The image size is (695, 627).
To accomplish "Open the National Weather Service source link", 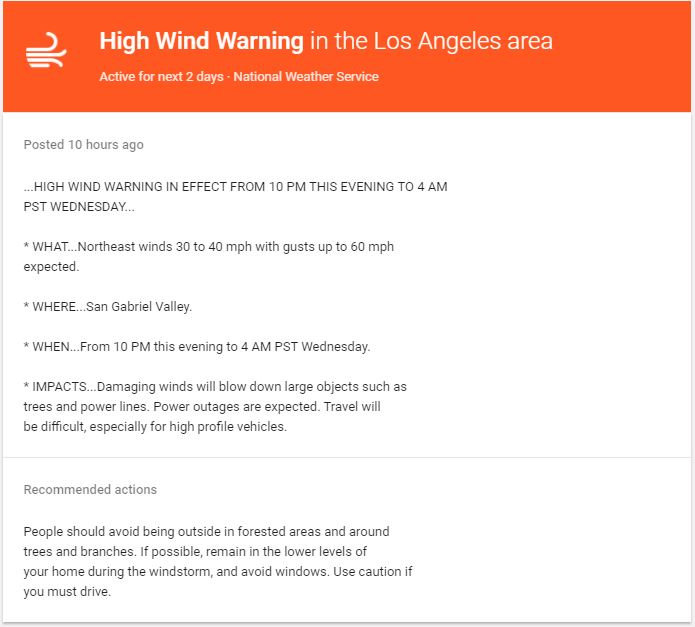I will click(x=306, y=77).
